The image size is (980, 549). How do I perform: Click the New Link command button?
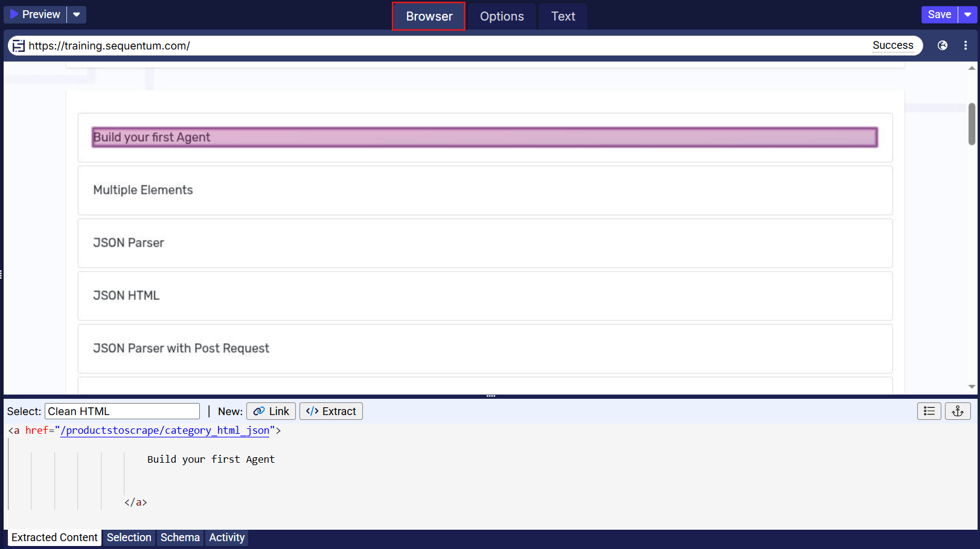[x=271, y=411]
